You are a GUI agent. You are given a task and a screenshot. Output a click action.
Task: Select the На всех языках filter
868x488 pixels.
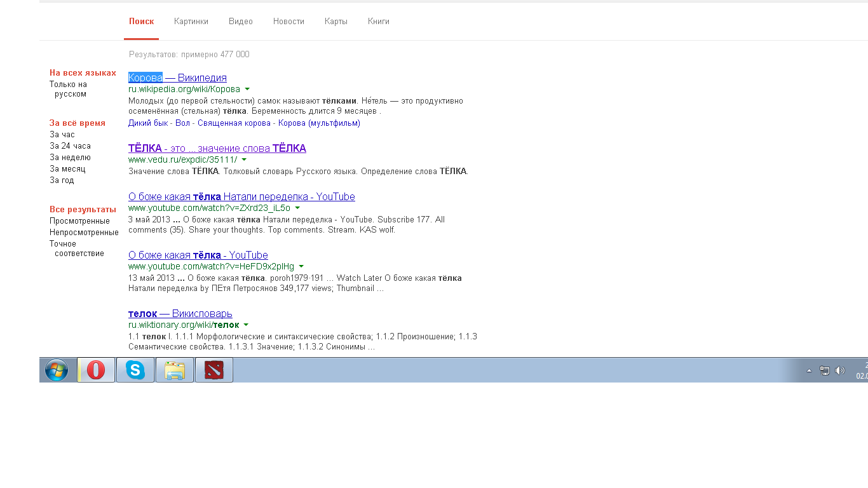(x=83, y=72)
